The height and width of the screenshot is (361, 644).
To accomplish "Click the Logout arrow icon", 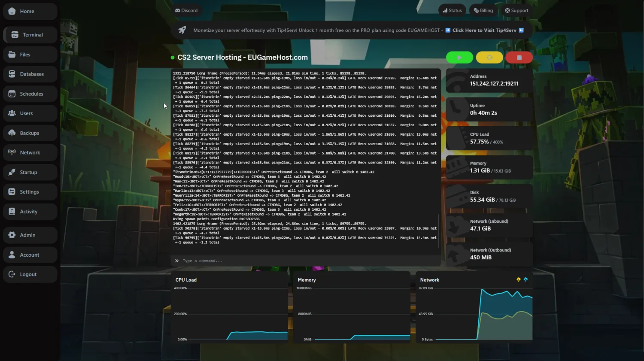I will pyautogui.click(x=12, y=274).
